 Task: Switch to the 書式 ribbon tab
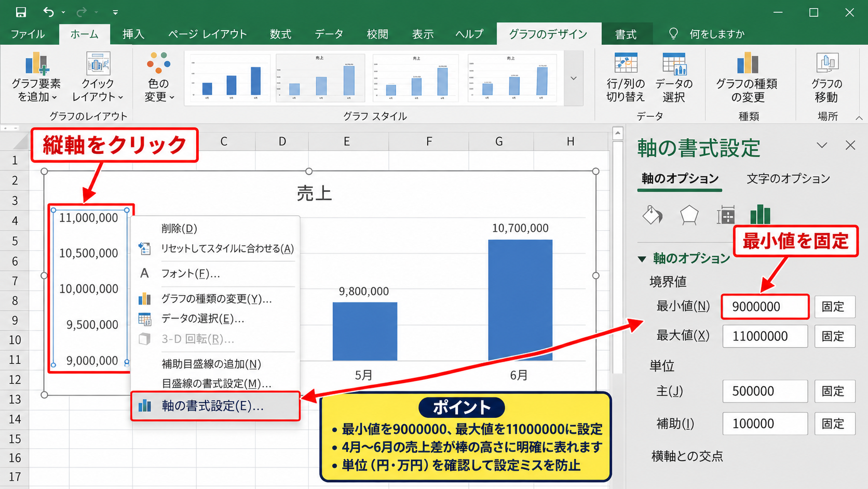click(x=626, y=34)
